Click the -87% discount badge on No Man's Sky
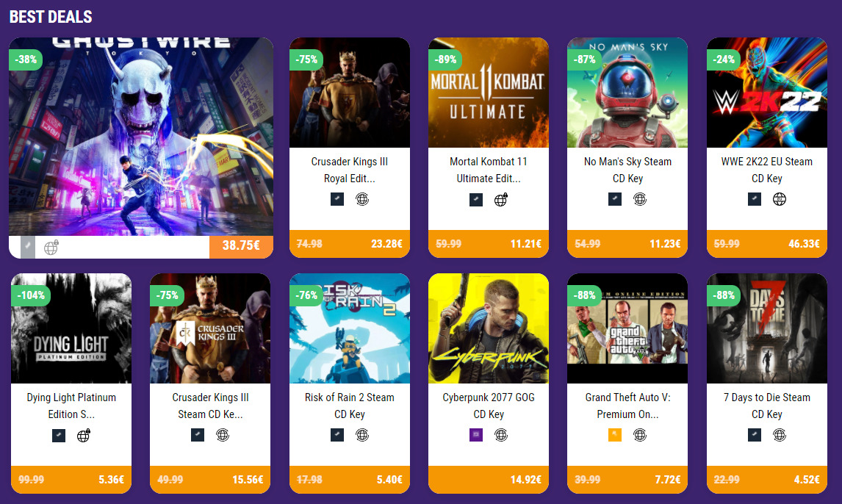This screenshot has width=842, height=504. (x=584, y=60)
